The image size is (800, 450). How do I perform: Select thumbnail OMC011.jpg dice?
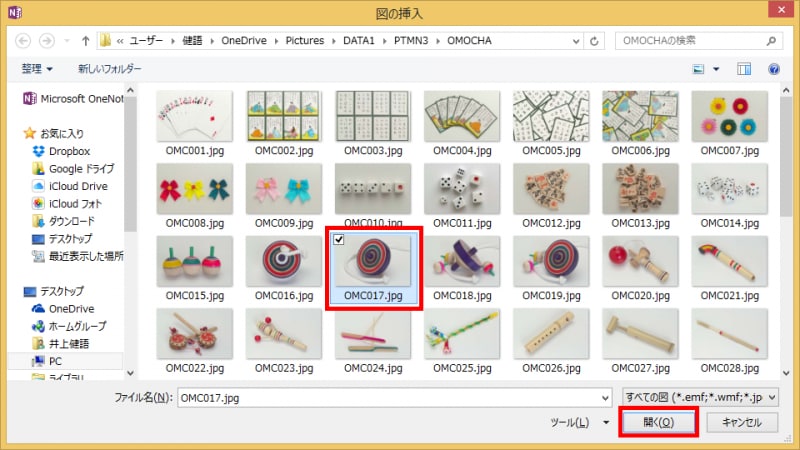tap(462, 189)
